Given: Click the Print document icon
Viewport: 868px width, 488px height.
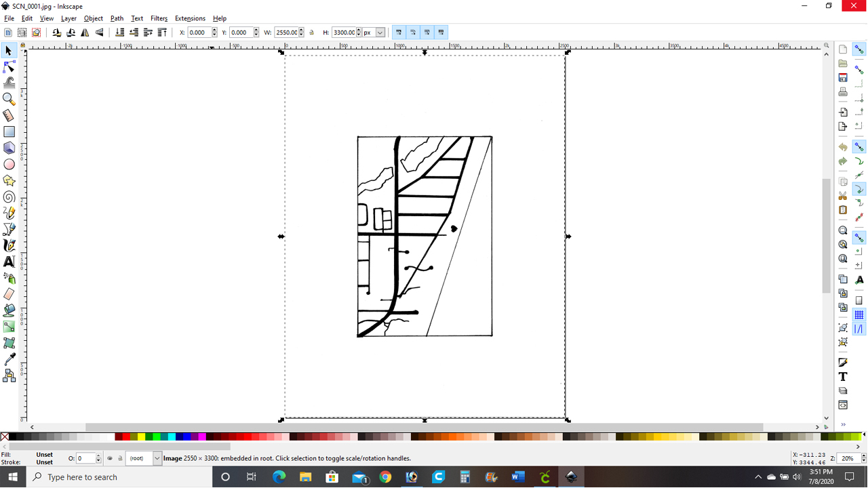Looking at the screenshot, I should [843, 91].
